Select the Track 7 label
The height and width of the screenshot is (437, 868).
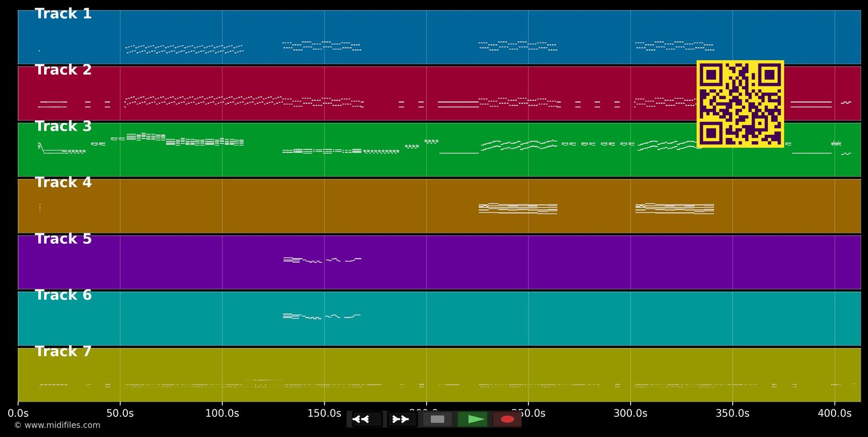click(63, 352)
